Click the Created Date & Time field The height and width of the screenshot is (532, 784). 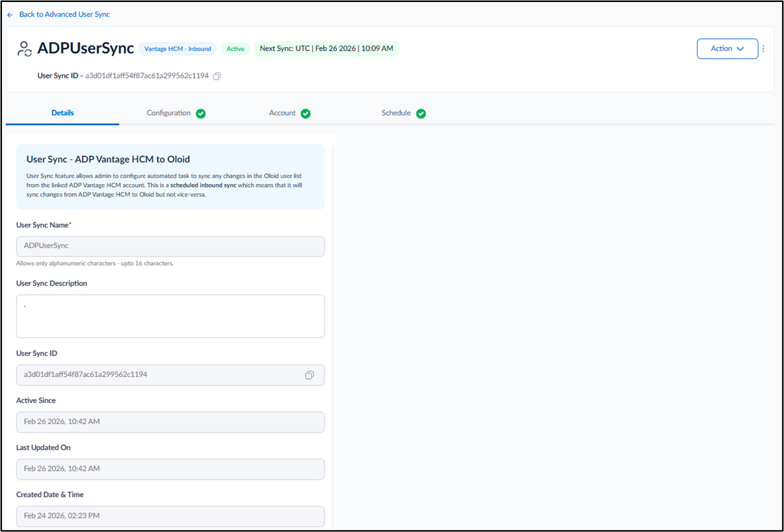tap(170, 516)
